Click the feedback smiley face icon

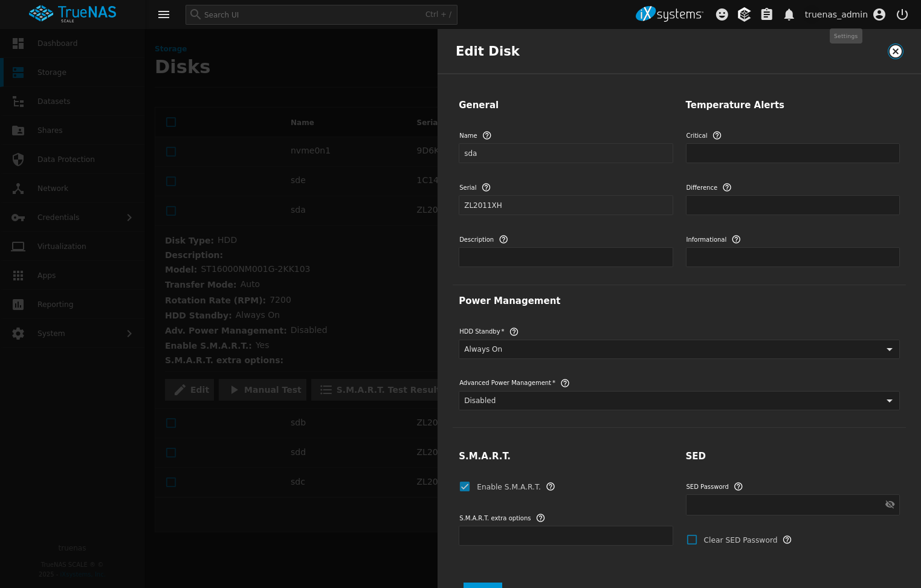tap(722, 15)
